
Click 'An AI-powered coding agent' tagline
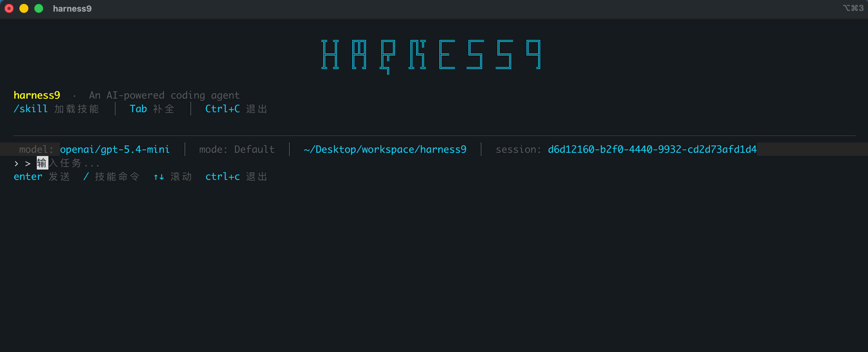click(x=165, y=95)
